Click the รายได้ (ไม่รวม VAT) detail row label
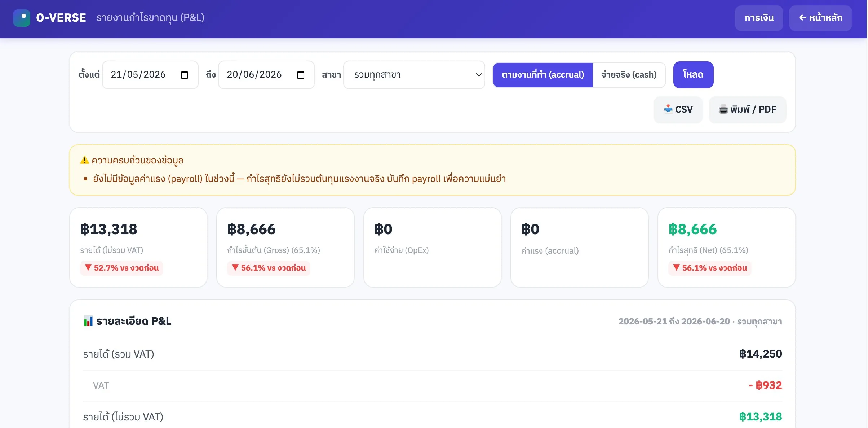Viewport: 868px width, 428px height. pyautogui.click(x=123, y=417)
